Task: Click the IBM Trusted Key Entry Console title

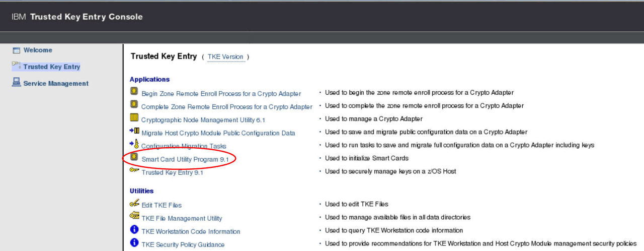Action: click(x=77, y=17)
